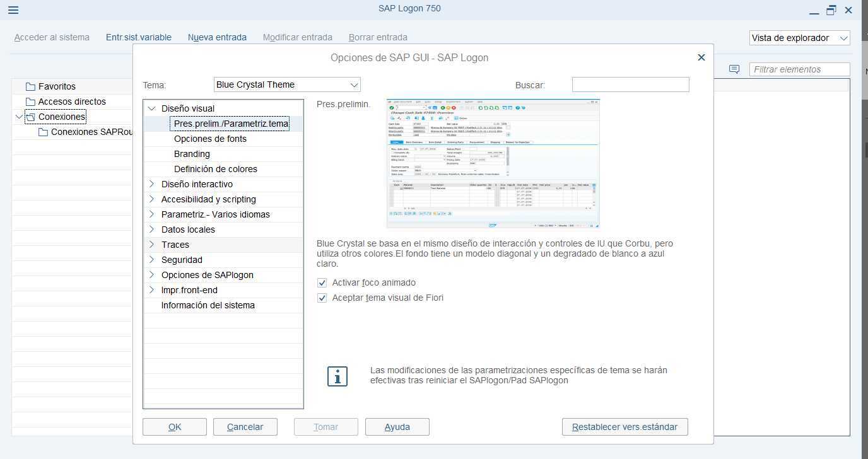Select the Favoritos label in the logon tree
Screen dimensions: 868x459
(57, 86)
